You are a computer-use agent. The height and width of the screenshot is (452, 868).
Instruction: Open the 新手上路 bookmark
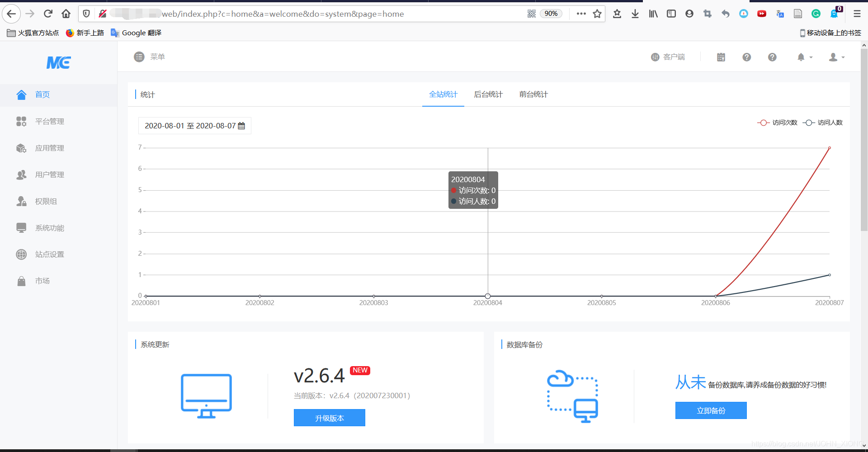coord(85,33)
